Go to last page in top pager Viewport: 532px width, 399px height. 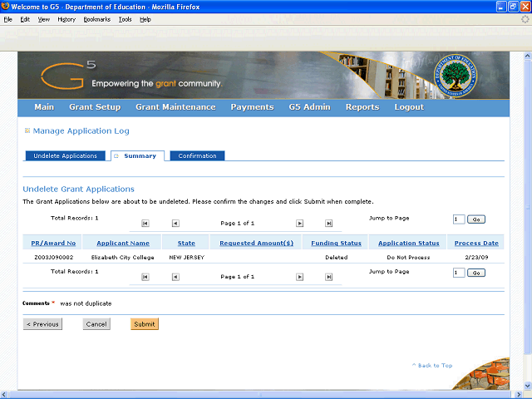[x=329, y=224]
